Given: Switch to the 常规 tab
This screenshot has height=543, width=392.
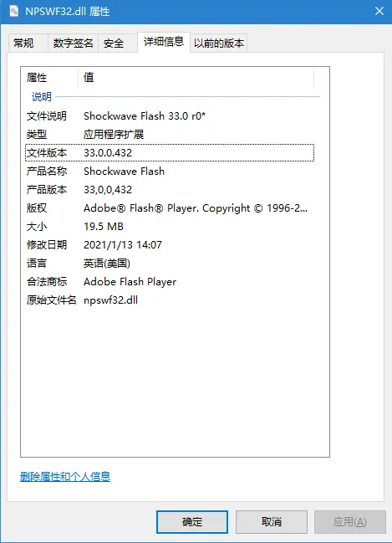Looking at the screenshot, I should tap(28, 43).
